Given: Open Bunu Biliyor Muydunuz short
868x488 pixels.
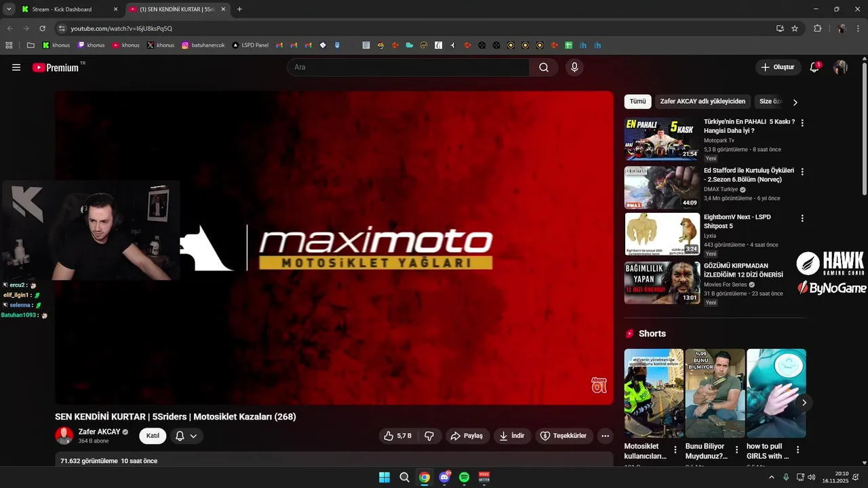Looking at the screenshot, I should [x=715, y=393].
